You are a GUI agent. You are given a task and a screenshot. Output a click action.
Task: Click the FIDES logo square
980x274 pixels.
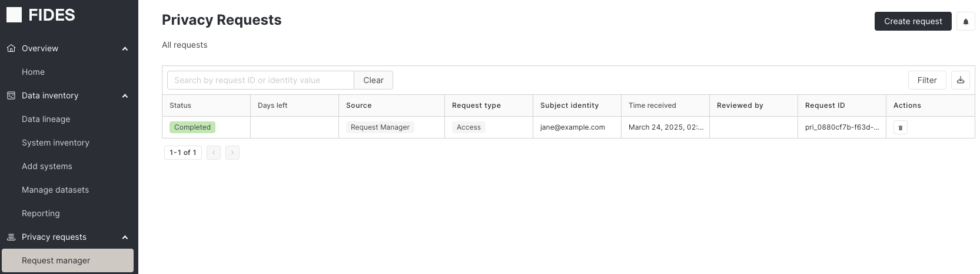coord(14,15)
